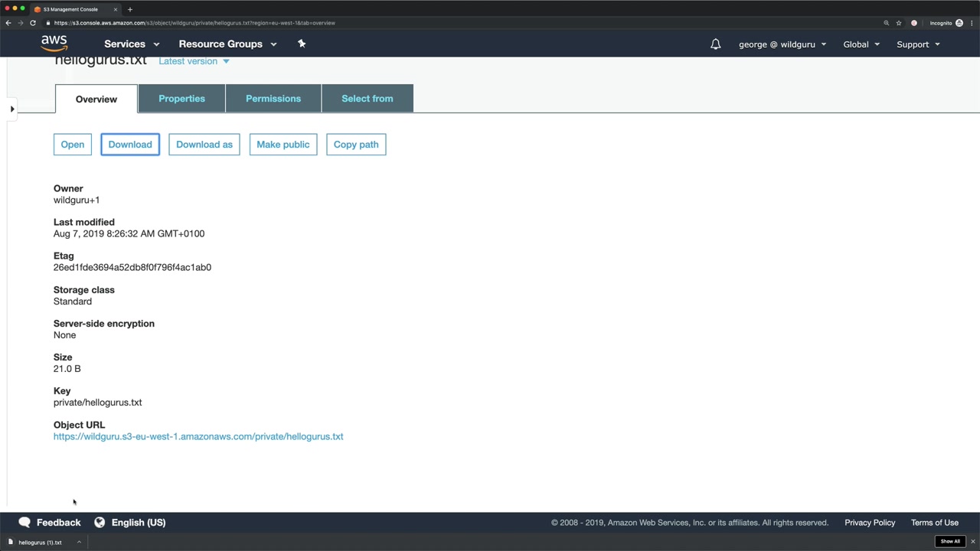Click the Open button
Image resolution: width=980 pixels, height=551 pixels.
(73, 145)
